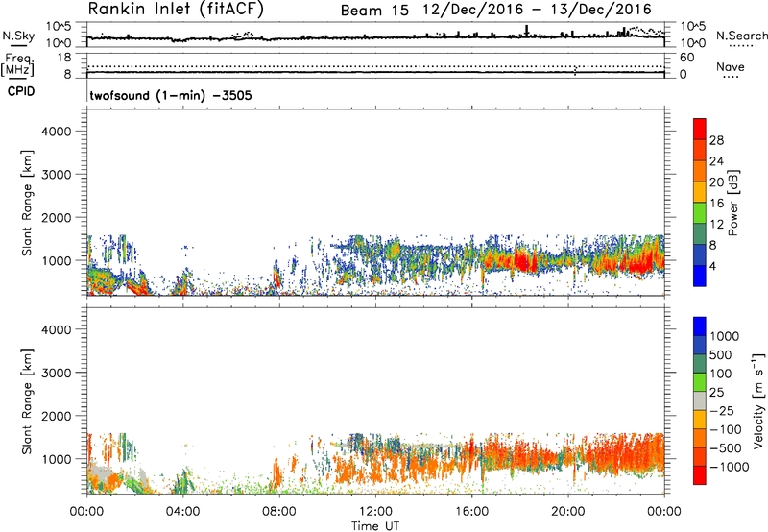Click the '28' tick on the power colorbar
Image resolution: width=768 pixels, height=532 pixels.
[x=716, y=140]
